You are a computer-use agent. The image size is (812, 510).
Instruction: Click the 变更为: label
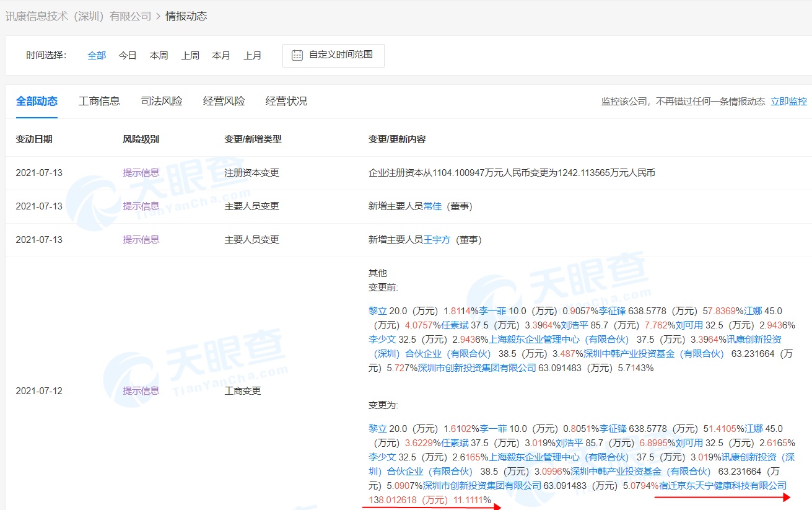pos(383,405)
